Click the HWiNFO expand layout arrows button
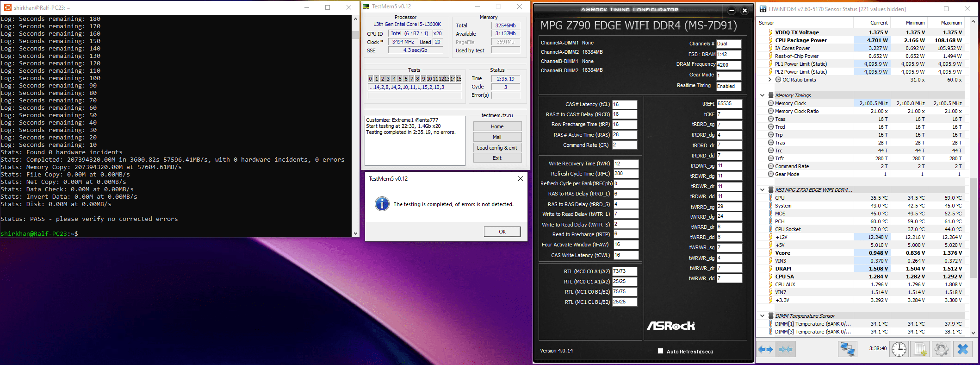This screenshot has height=365, width=980. click(x=766, y=349)
